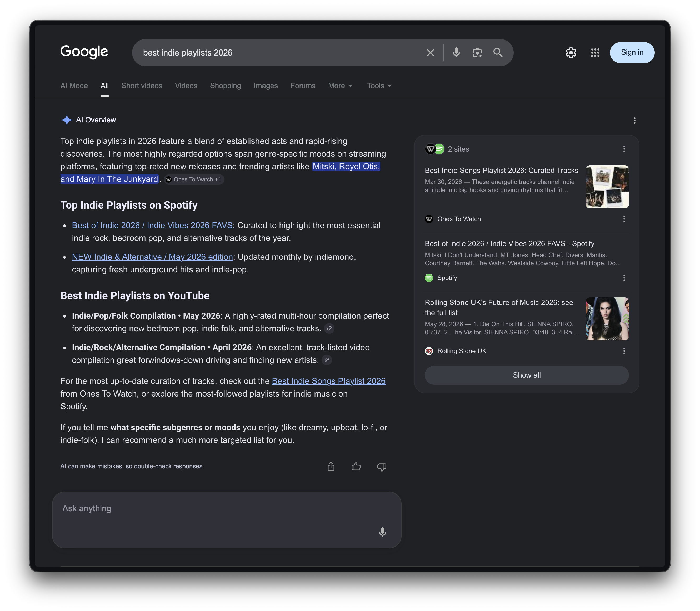Open the Short videos tab
700x611 pixels.
pos(142,86)
